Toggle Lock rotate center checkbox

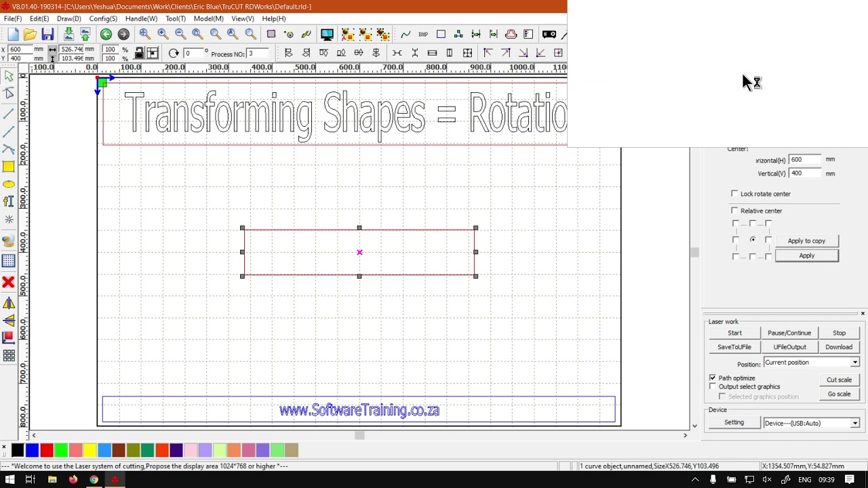pyautogui.click(x=734, y=194)
